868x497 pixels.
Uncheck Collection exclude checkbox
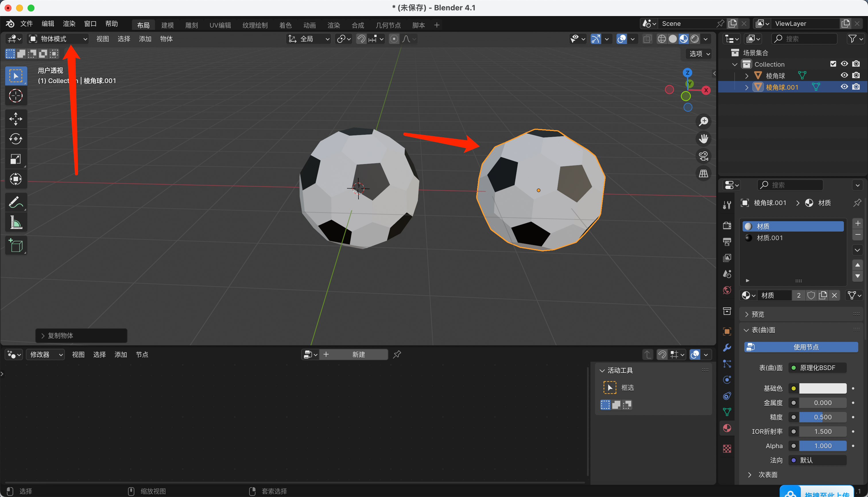[x=833, y=64]
